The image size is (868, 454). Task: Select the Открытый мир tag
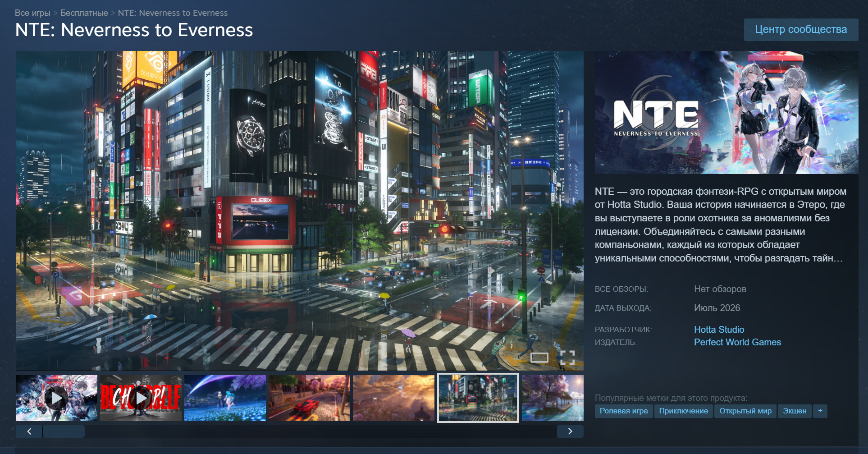coord(745,411)
